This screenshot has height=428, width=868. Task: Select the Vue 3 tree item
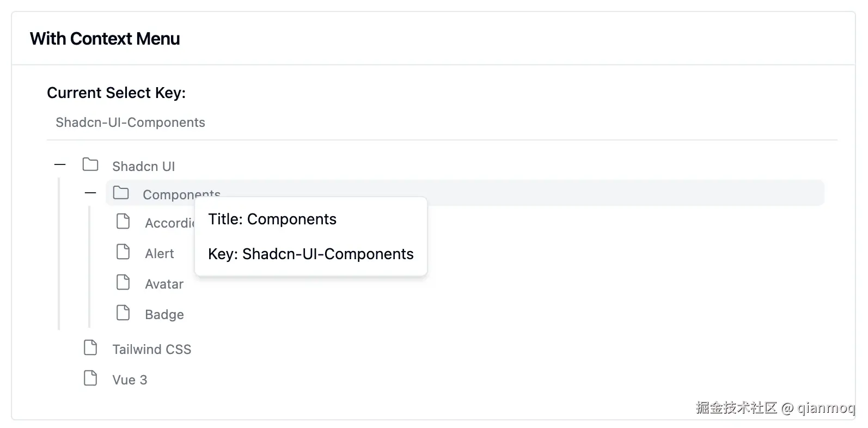(130, 380)
